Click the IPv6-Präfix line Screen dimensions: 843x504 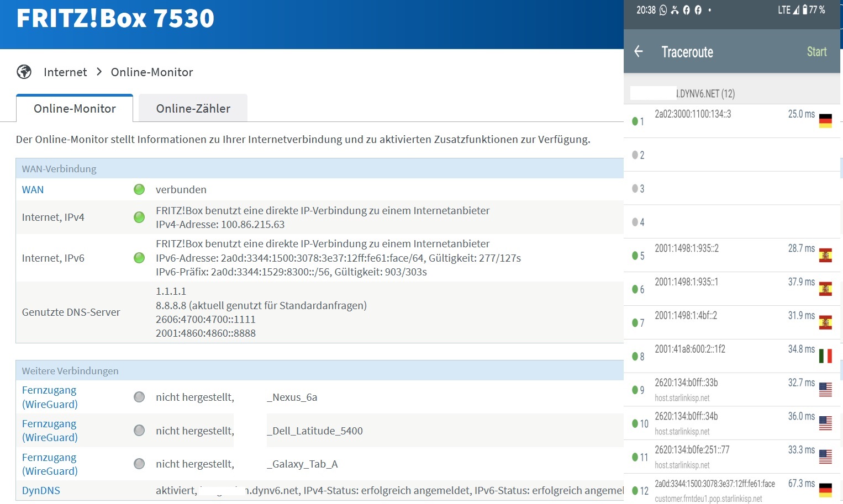tap(291, 272)
